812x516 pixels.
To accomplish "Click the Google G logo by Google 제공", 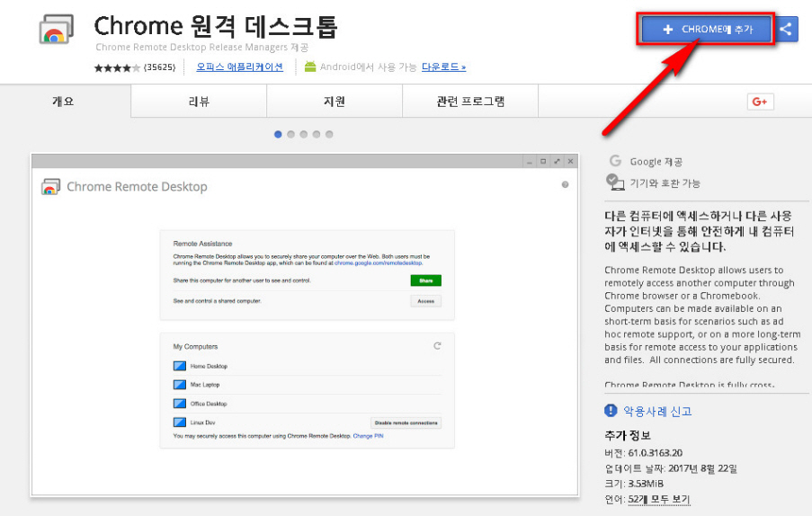I will 615,161.
